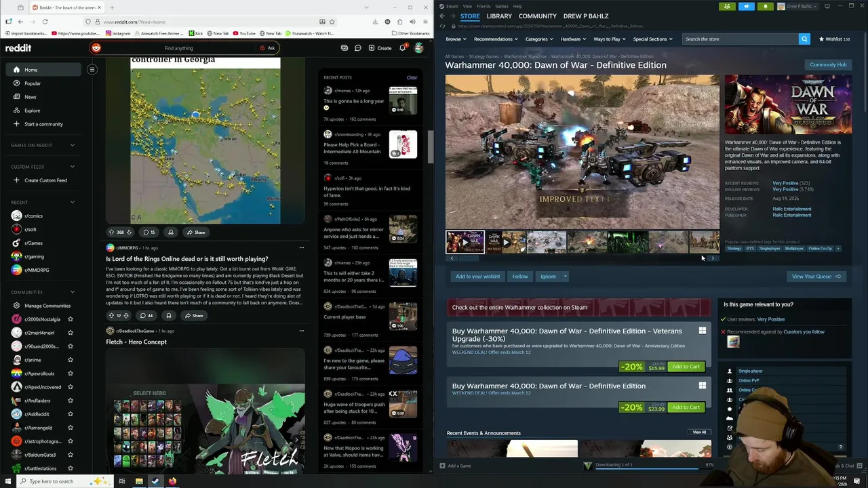This screenshot has width=868, height=488.
Task: Click Steam media thumbnail strip scrollbar
Action: (x=467, y=258)
